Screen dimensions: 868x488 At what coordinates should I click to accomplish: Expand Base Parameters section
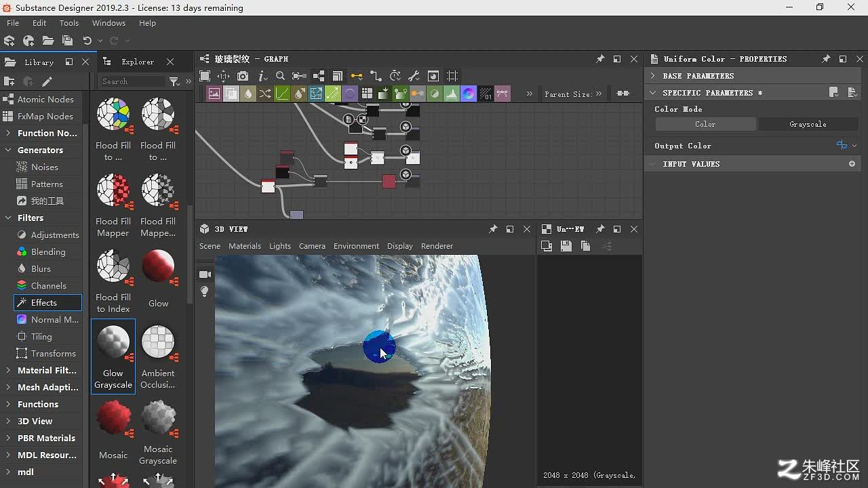[653, 76]
